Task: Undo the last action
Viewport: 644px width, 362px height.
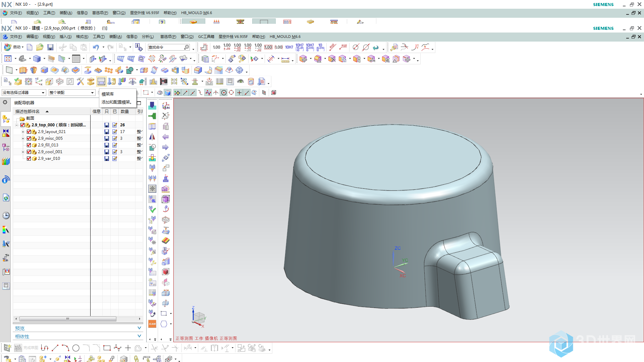Action: point(96,47)
